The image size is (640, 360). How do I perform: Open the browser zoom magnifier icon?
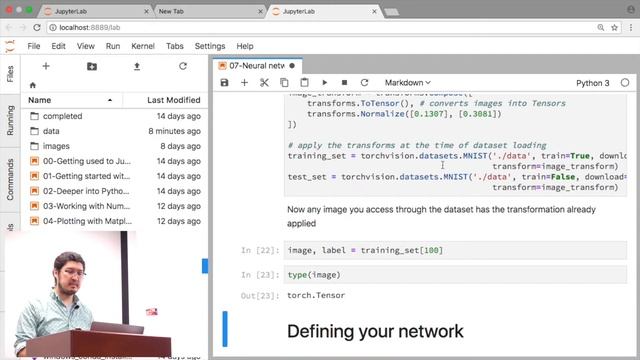601,27
